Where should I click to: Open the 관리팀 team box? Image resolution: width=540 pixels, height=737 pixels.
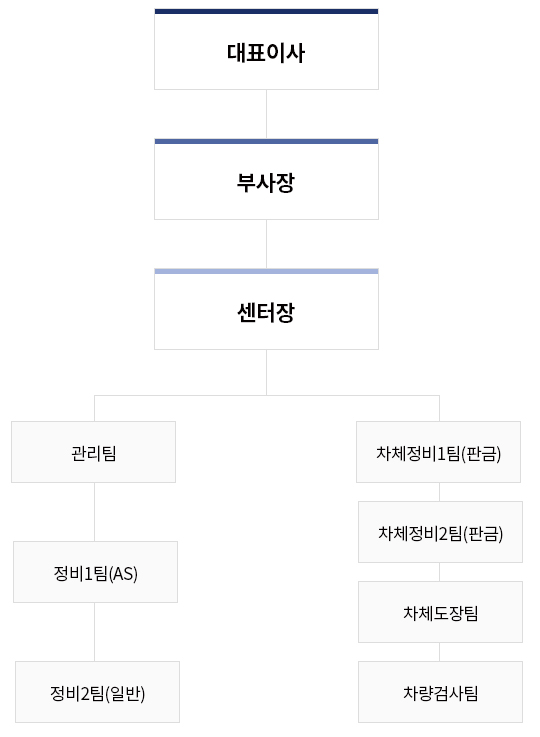[x=94, y=452]
